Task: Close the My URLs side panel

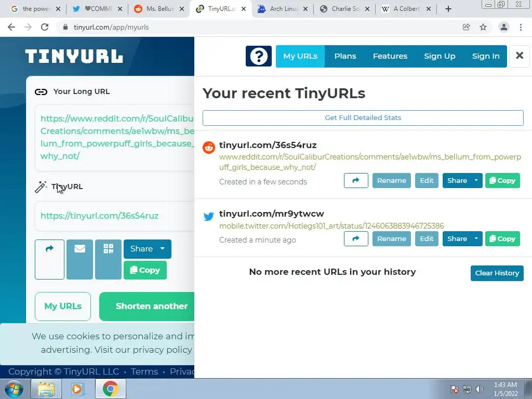Action: 519,56
